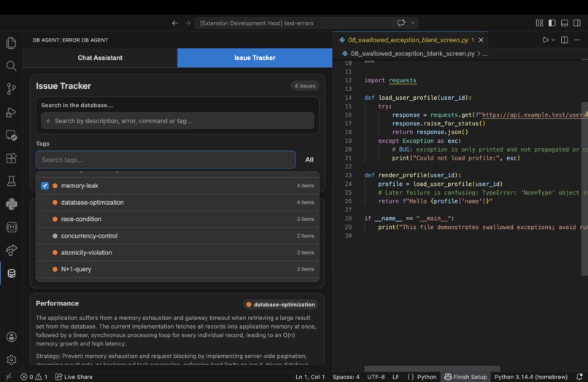
Task: Click gray dot beside concurrency-control
Action: (x=55, y=235)
